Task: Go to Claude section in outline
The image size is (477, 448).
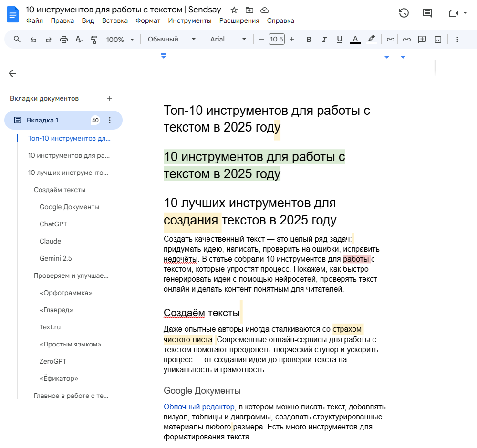Action: pos(50,241)
